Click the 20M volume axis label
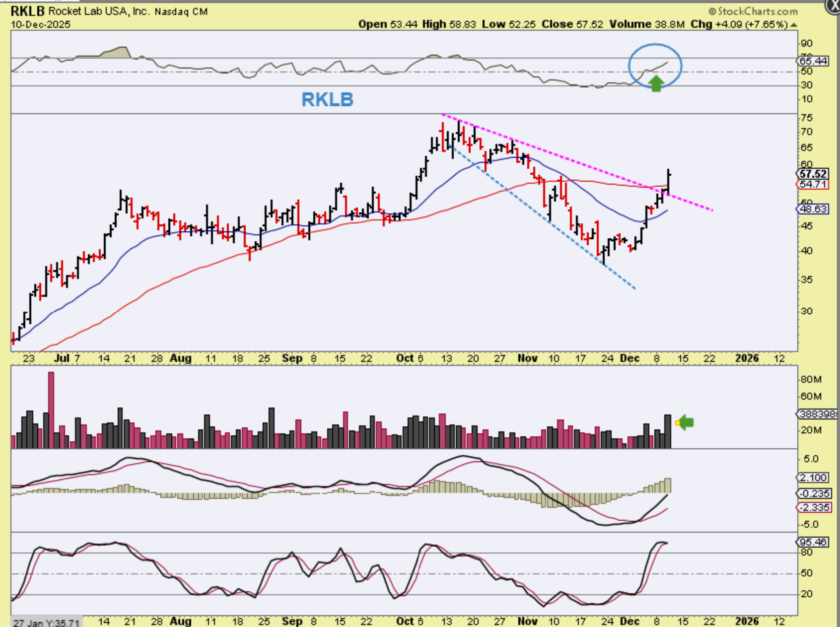 pyautogui.click(x=811, y=430)
